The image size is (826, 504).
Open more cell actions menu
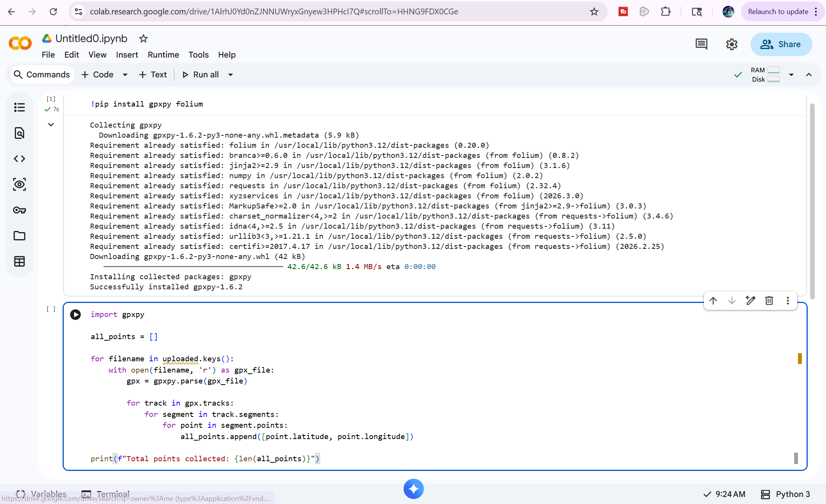click(x=788, y=301)
